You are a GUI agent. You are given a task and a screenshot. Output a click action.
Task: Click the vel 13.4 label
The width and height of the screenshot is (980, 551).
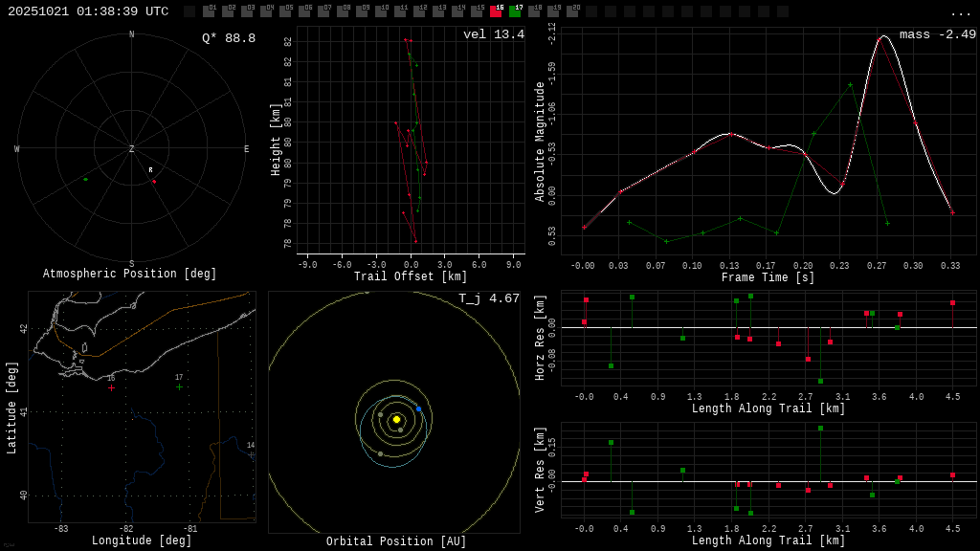click(x=493, y=35)
